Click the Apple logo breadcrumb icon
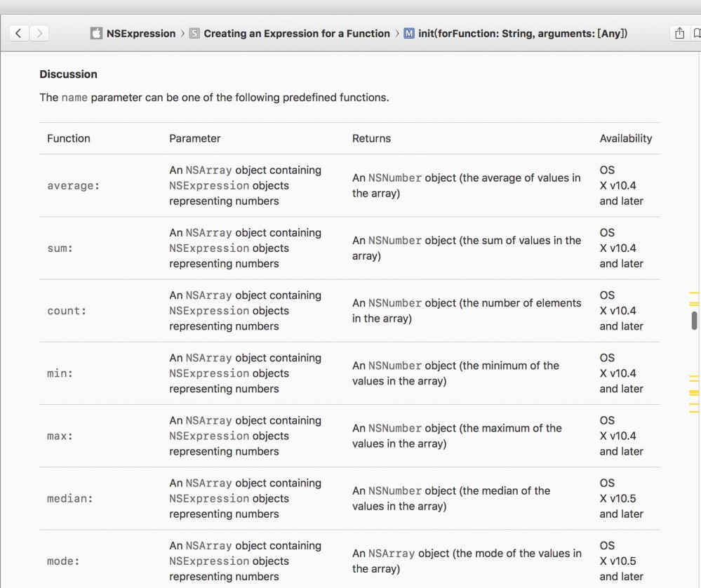The image size is (701, 588). click(x=96, y=33)
